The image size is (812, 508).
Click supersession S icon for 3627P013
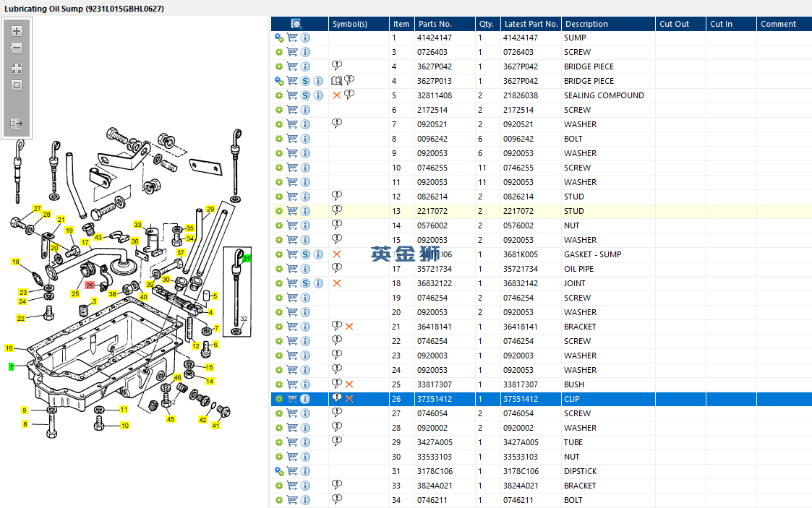(x=306, y=81)
